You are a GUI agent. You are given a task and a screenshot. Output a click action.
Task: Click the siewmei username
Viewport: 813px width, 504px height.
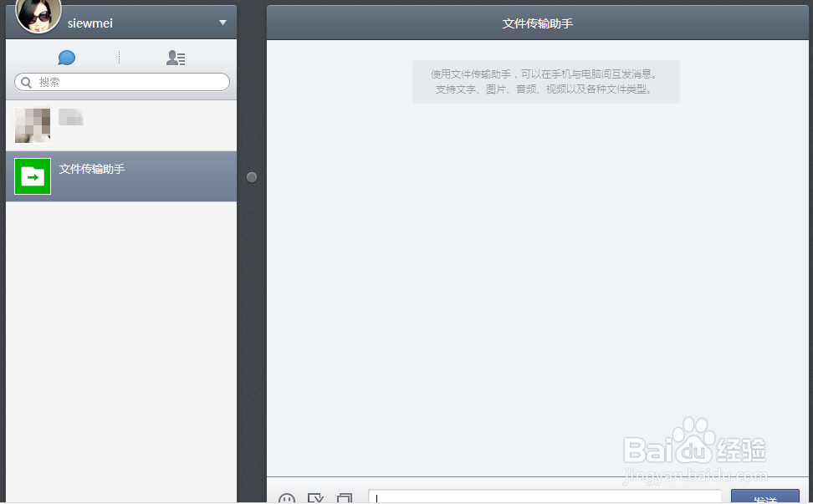click(x=90, y=23)
